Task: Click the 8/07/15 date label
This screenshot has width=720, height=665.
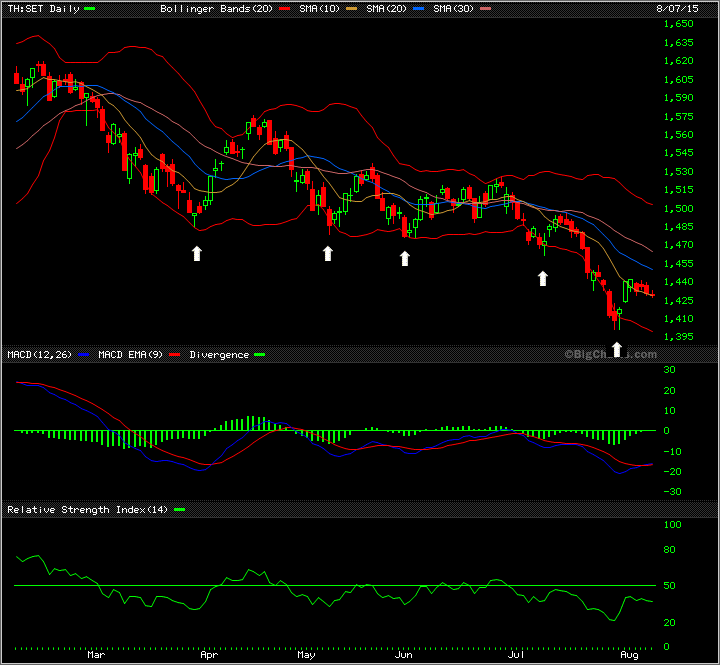Action: pyautogui.click(x=678, y=9)
